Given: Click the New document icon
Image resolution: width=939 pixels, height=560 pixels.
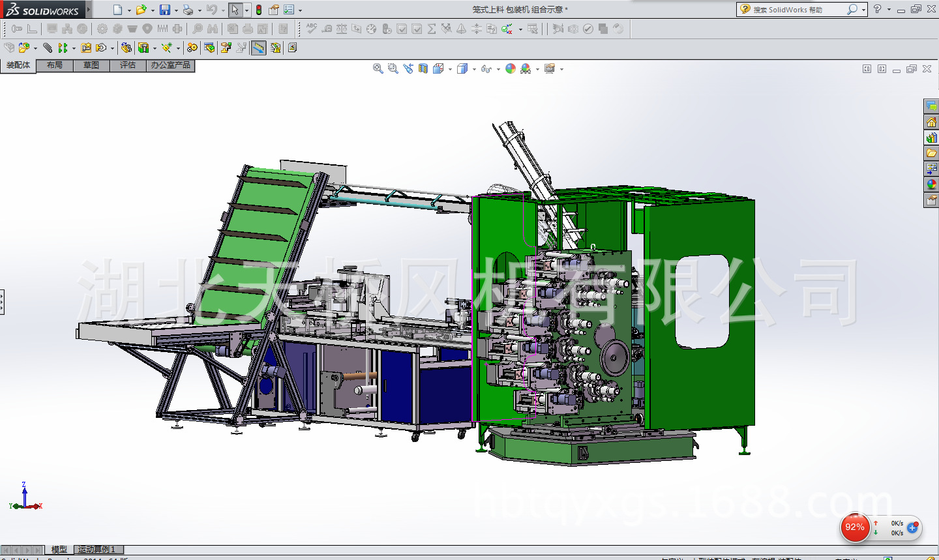Looking at the screenshot, I should pyautogui.click(x=117, y=10).
